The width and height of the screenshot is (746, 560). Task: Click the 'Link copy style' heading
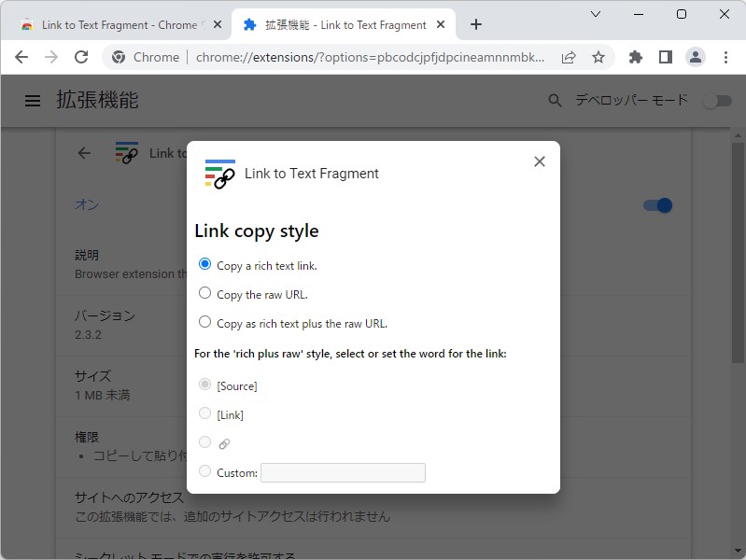click(257, 231)
